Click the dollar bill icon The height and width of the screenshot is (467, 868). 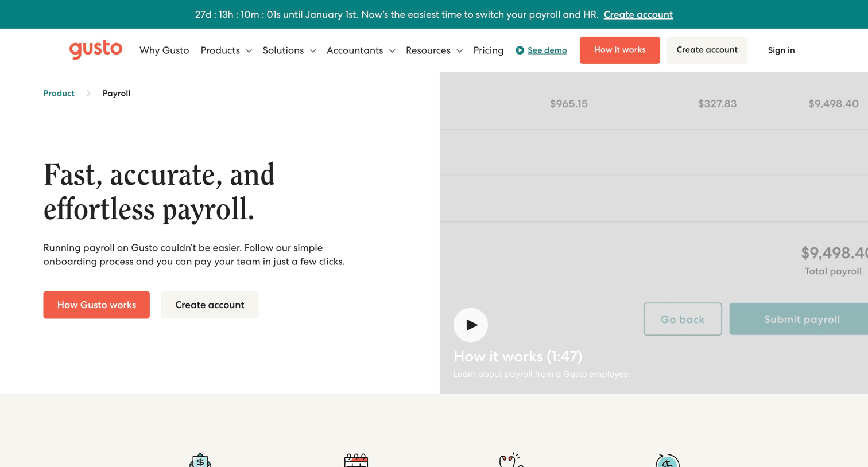(x=200, y=460)
